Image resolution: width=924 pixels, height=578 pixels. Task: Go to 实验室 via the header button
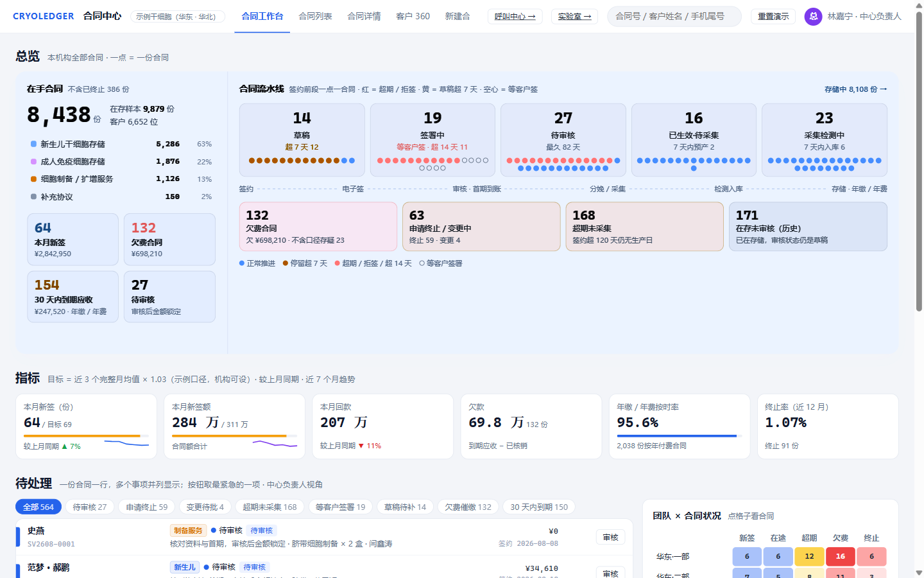(574, 17)
